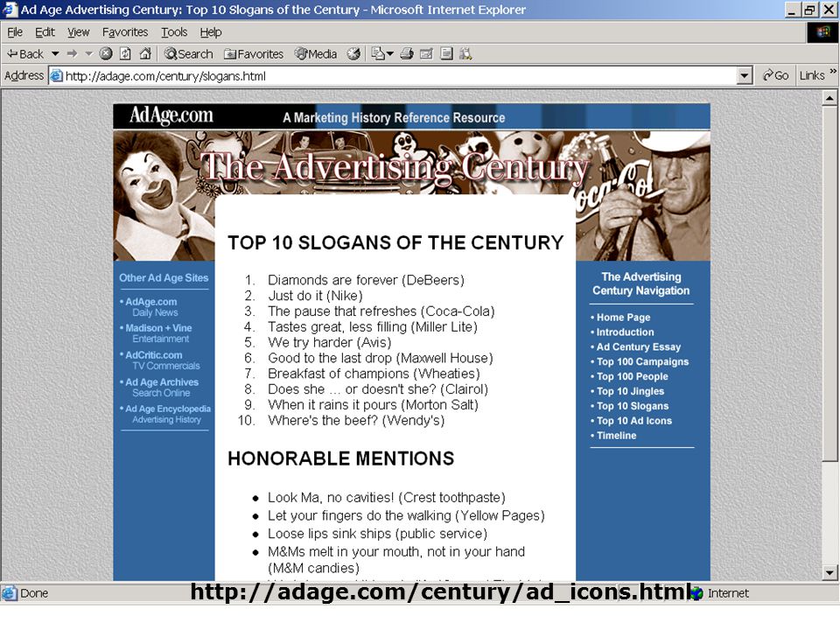This screenshot has width=840, height=630.
Task: Click the Done status page icon
Action: pyautogui.click(x=9, y=593)
